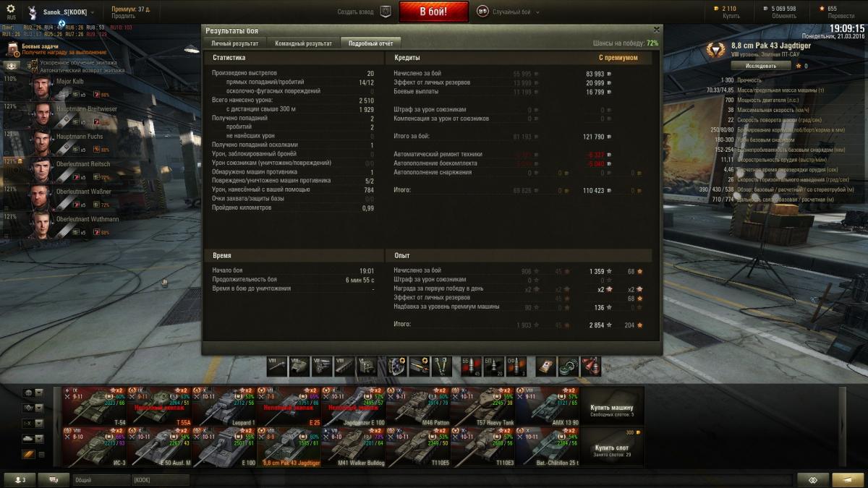Click the bottom-right notification center button
This screenshot has height=488, width=868.
pyautogui.click(x=813, y=480)
